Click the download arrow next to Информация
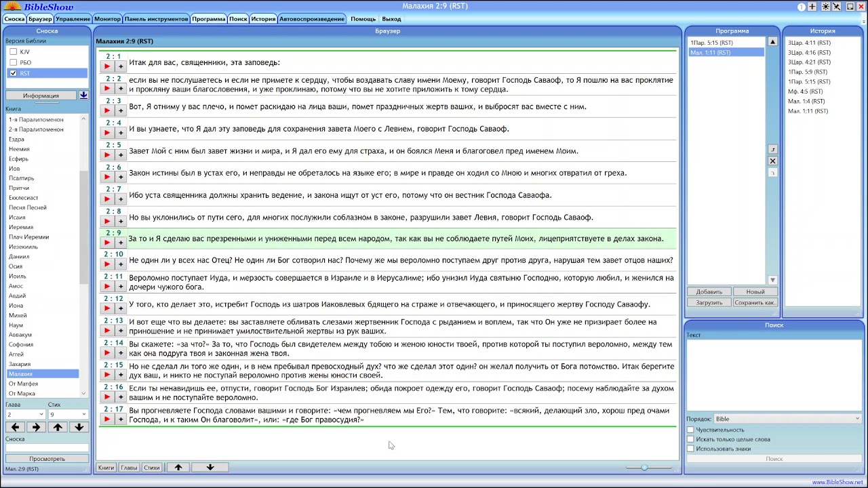The width and height of the screenshot is (868, 488). coord(83,96)
